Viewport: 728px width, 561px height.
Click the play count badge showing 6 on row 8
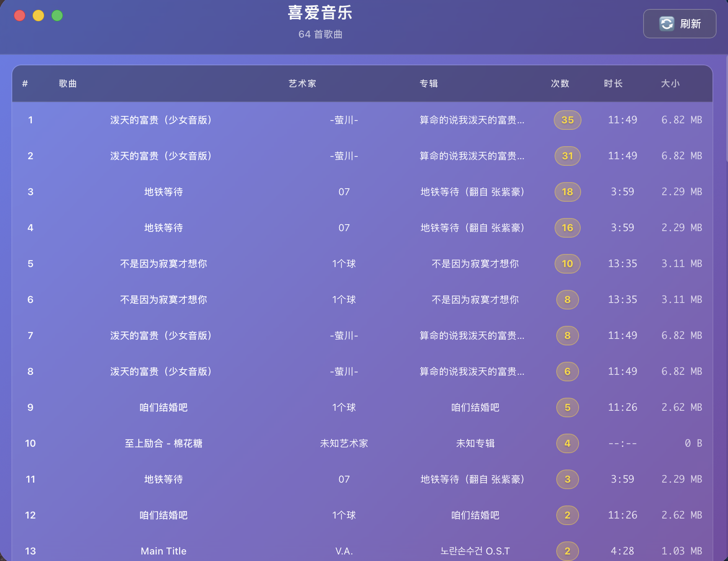point(567,371)
